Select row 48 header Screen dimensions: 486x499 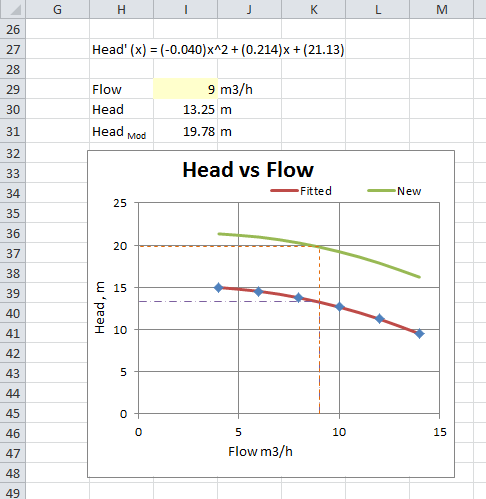click(13, 473)
